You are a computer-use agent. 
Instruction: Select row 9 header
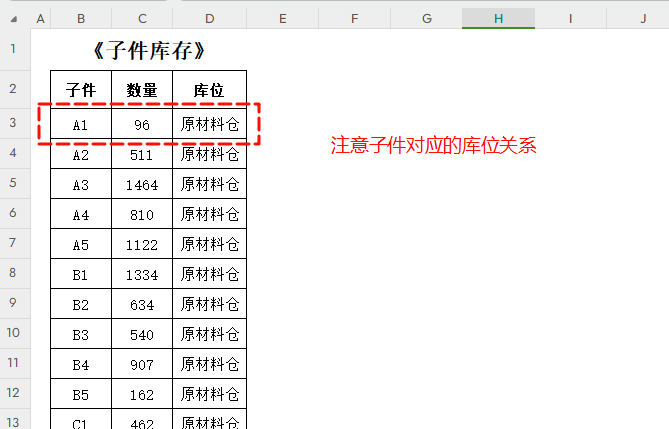click(x=13, y=303)
